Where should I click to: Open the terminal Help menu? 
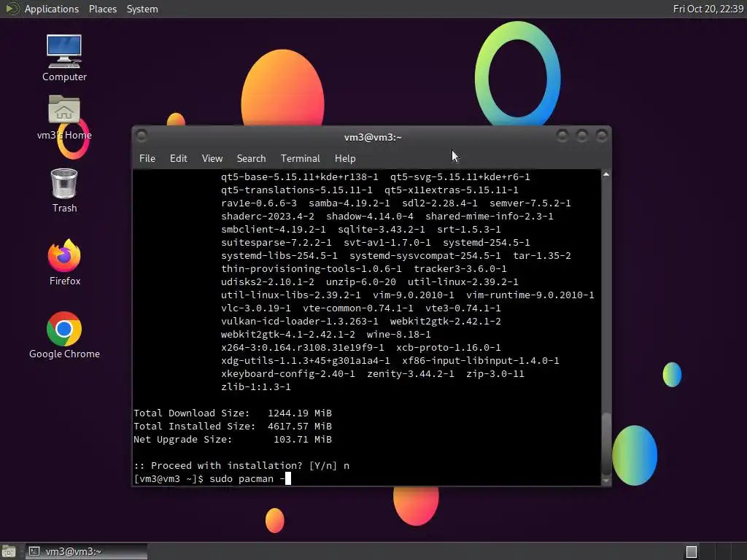click(x=345, y=158)
